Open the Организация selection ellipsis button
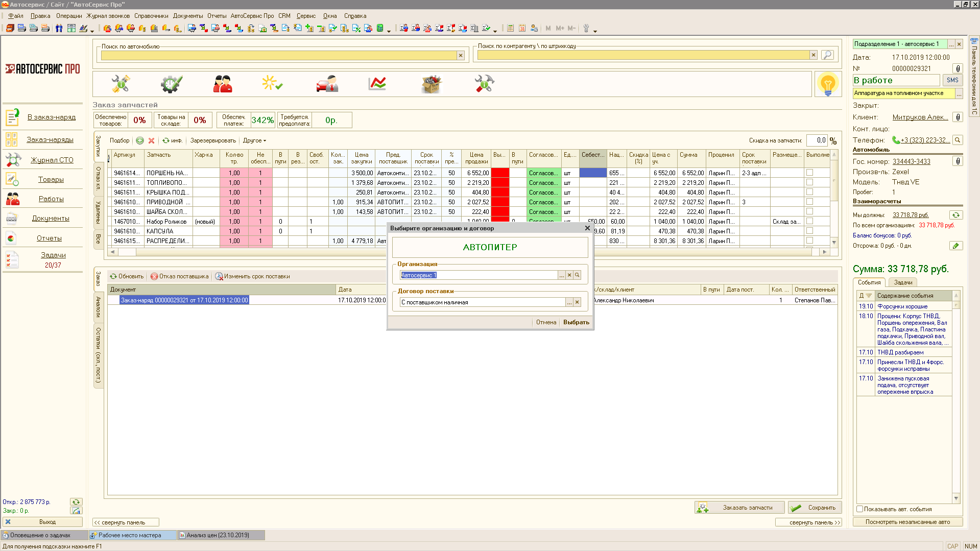The height and width of the screenshot is (551, 980). click(x=561, y=275)
